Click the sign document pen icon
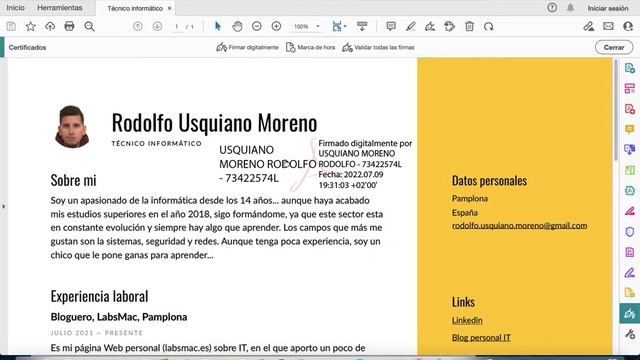Screen dimensions: 640x360 [x=430, y=27]
